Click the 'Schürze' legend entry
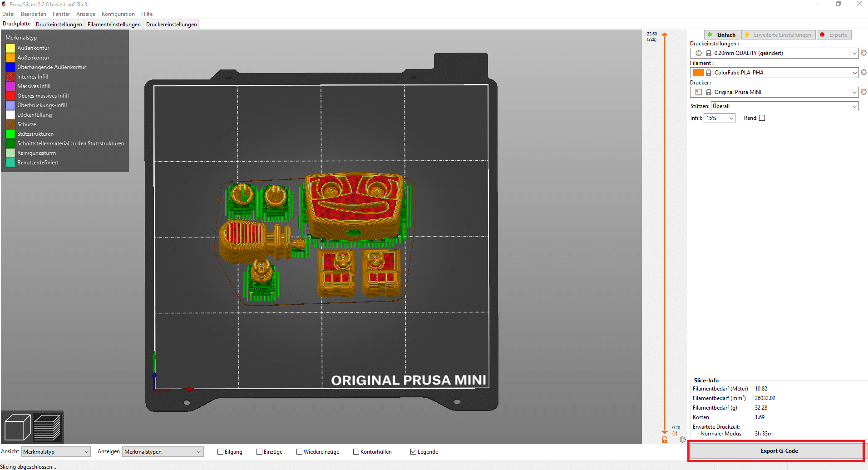Image resolution: width=868 pixels, height=470 pixels. [x=27, y=124]
